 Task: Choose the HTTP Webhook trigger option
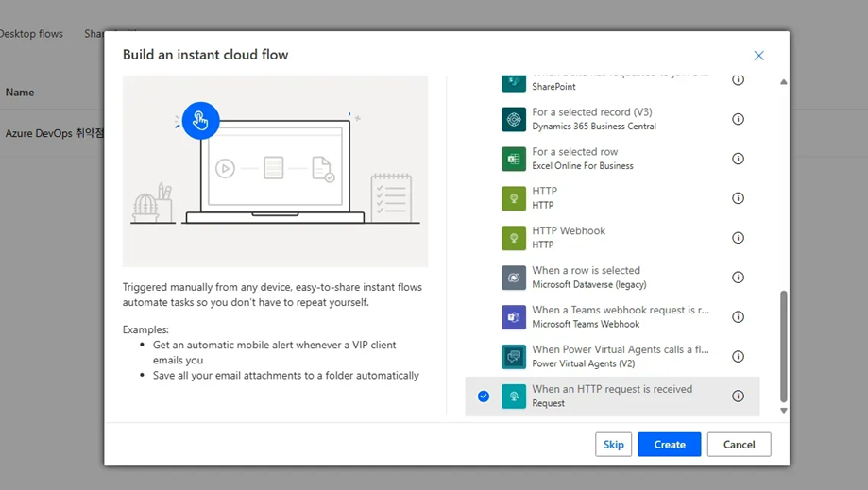pos(612,238)
